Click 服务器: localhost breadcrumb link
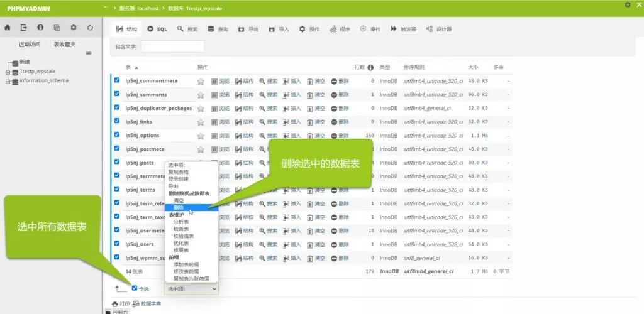Screen dimensions: 644x314 [139, 8]
